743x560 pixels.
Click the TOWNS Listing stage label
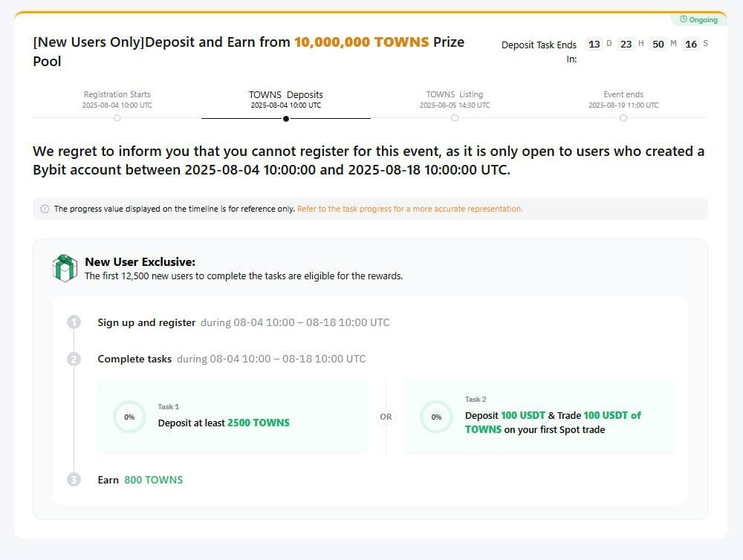(x=455, y=94)
